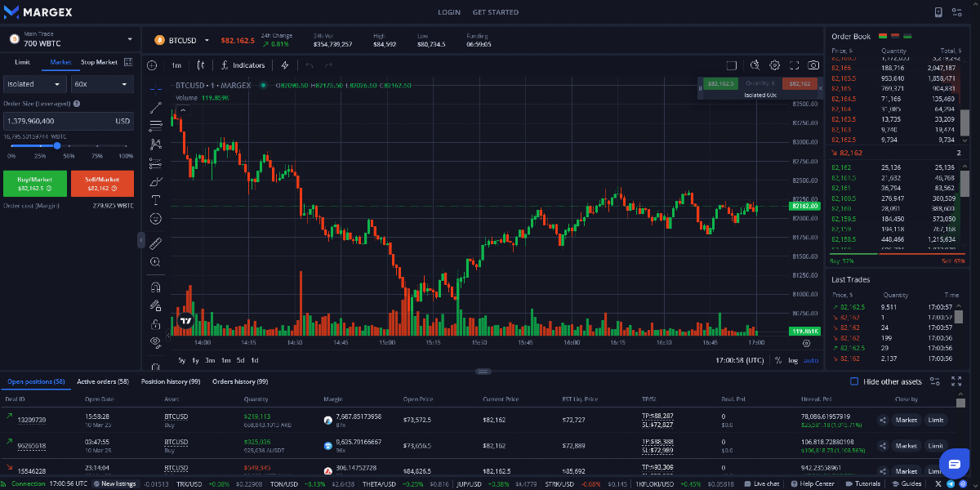Take a chart snapshot with camera icon

pyautogui.click(x=813, y=65)
